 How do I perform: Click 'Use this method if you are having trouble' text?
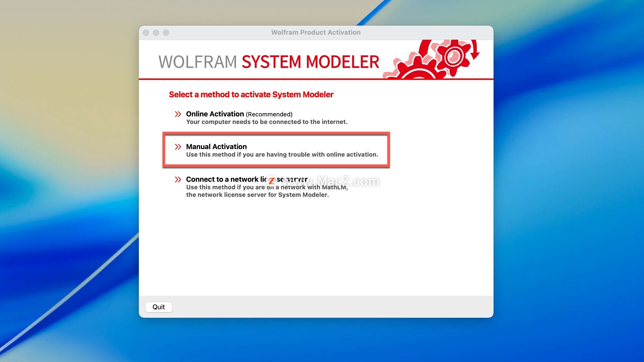[282, 155]
